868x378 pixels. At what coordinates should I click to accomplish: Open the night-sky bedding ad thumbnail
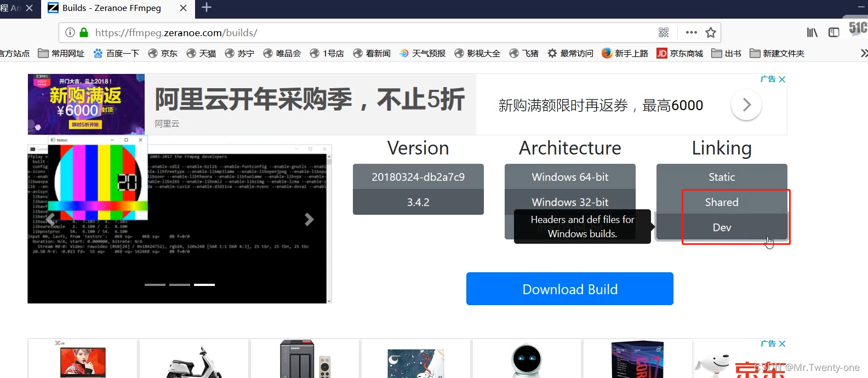(x=416, y=359)
